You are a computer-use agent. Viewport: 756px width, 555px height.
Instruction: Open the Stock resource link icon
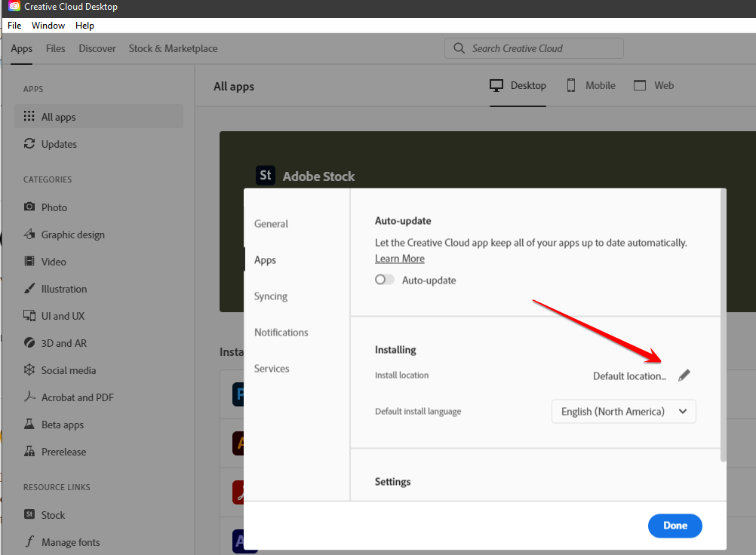tap(28, 515)
